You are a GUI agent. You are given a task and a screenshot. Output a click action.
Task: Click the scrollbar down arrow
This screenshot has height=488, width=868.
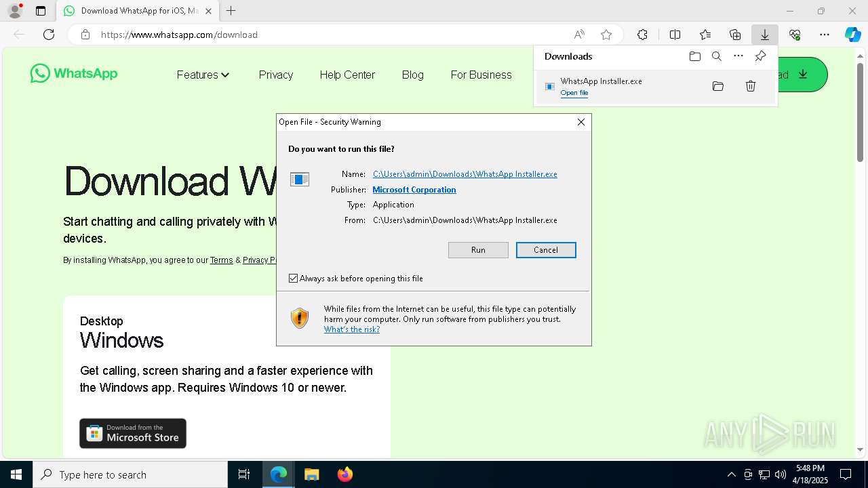pyautogui.click(x=861, y=449)
